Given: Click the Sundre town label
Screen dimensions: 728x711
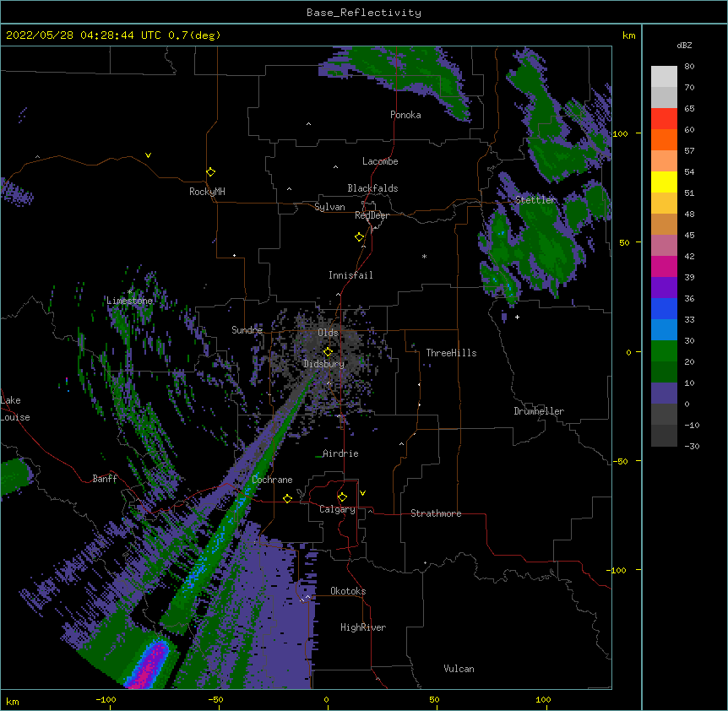Looking at the screenshot, I should click(247, 330).
